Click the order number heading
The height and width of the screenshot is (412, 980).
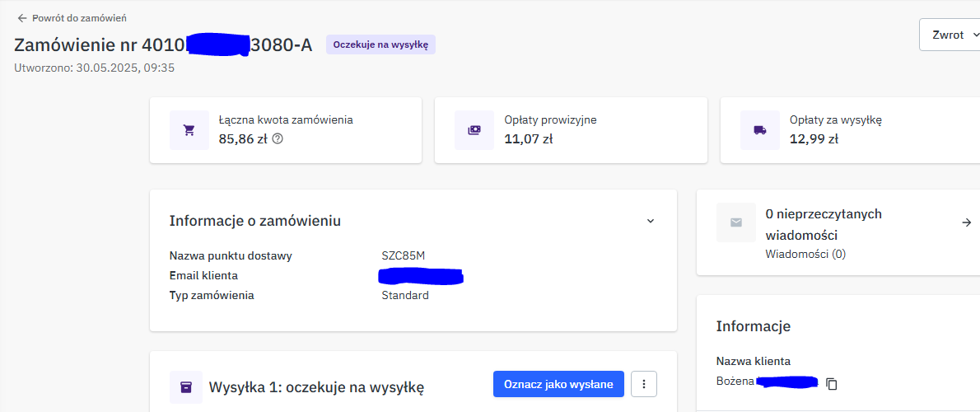coord(163,44)
